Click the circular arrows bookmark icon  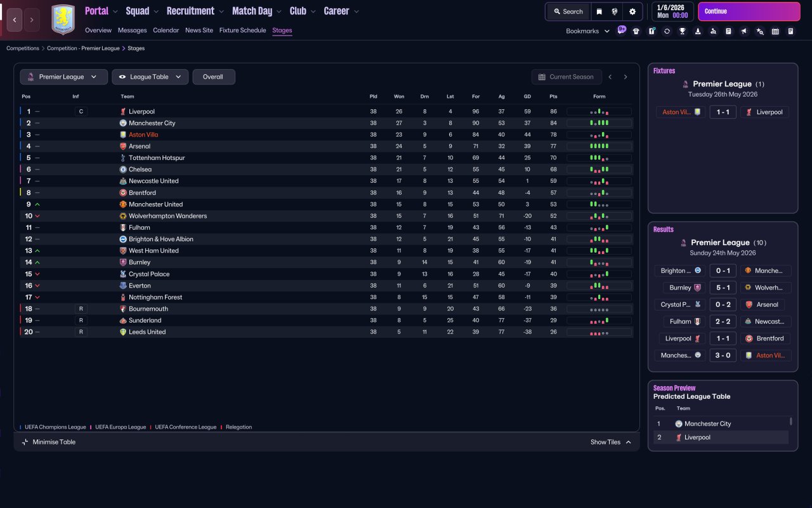(x=667, y=31)
